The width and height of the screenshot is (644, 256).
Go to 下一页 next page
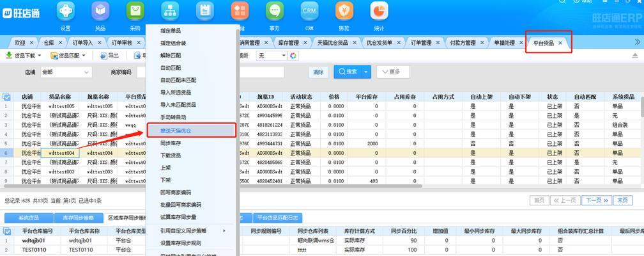pos(597,200)
